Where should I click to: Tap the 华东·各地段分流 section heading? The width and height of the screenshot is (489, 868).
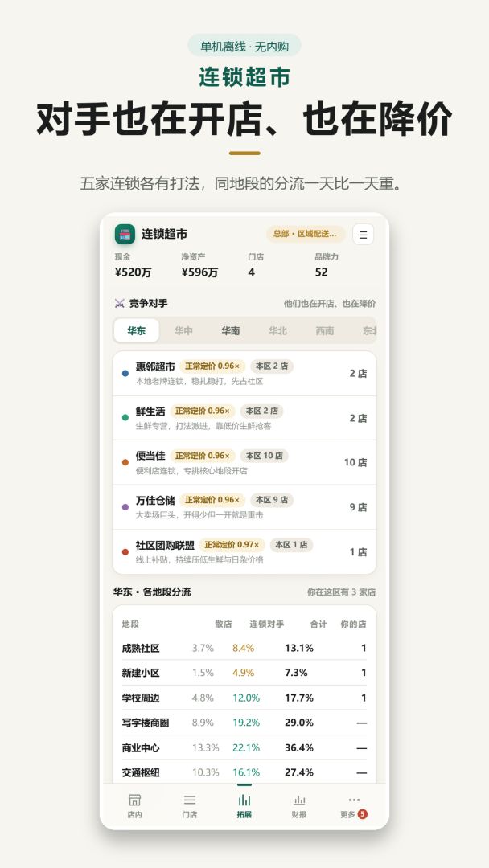point(152,592)
